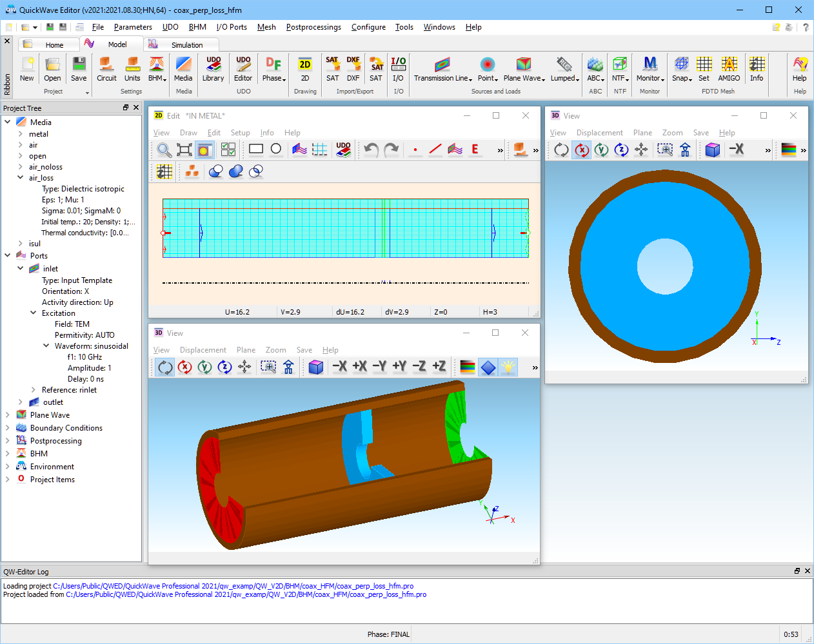Select the Postprocessing tree item
The height and width of the screenshot is (644, 814).
click(56, 441)
